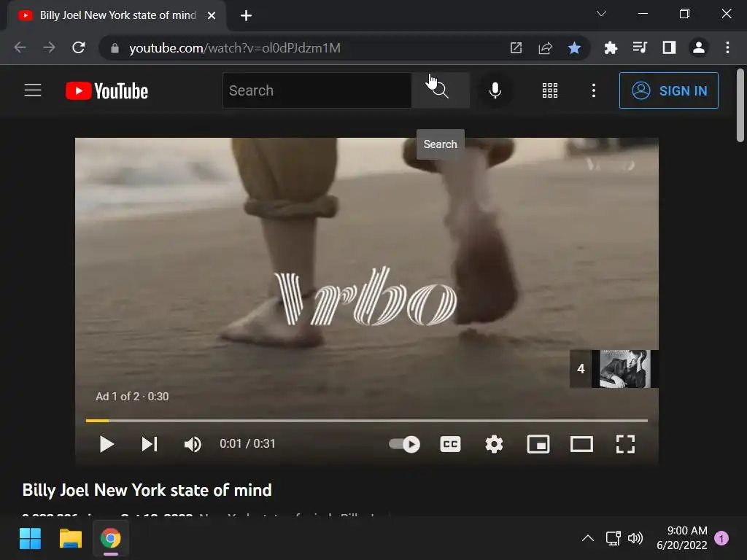Edit bookmark star

pos(575,47)
